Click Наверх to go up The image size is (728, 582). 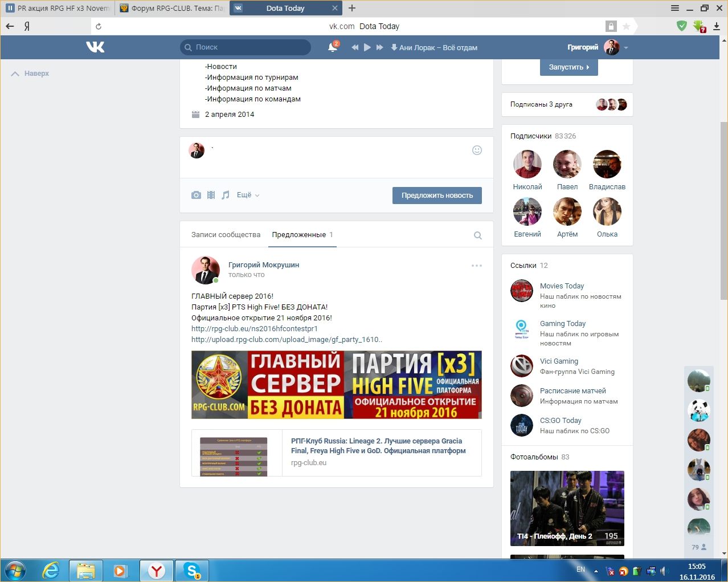point(30,74)
